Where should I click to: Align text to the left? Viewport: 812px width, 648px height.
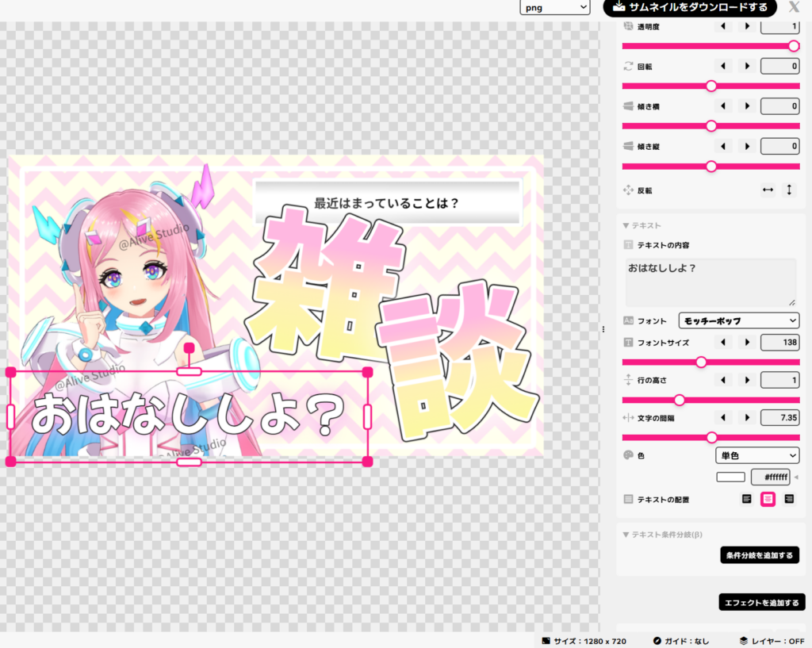tap(746, 500)
